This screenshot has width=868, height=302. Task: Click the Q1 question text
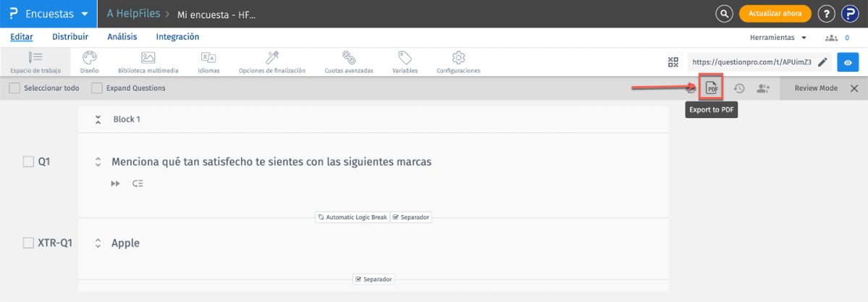tap(271, 162)
